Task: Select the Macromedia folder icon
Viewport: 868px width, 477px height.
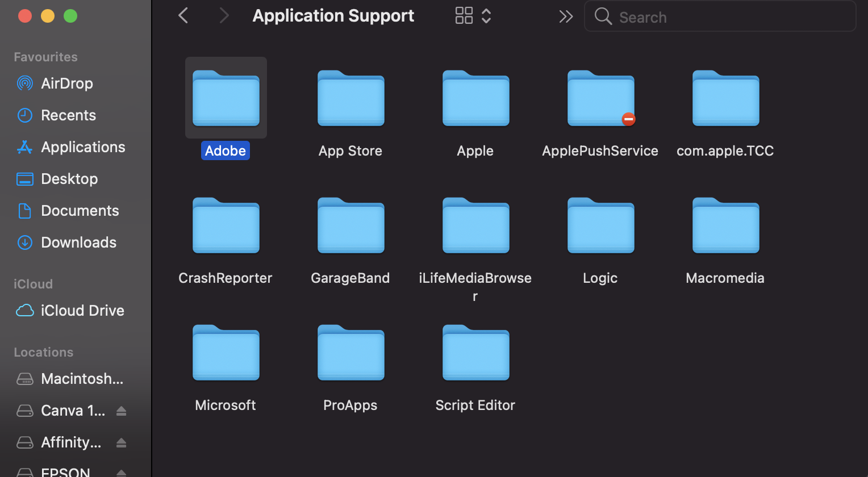Action: (726, 225)
